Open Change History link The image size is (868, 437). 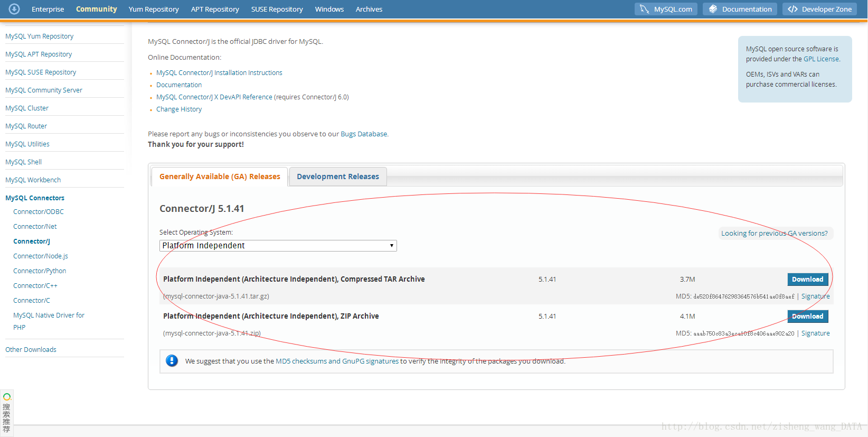[x=179, y=109]
